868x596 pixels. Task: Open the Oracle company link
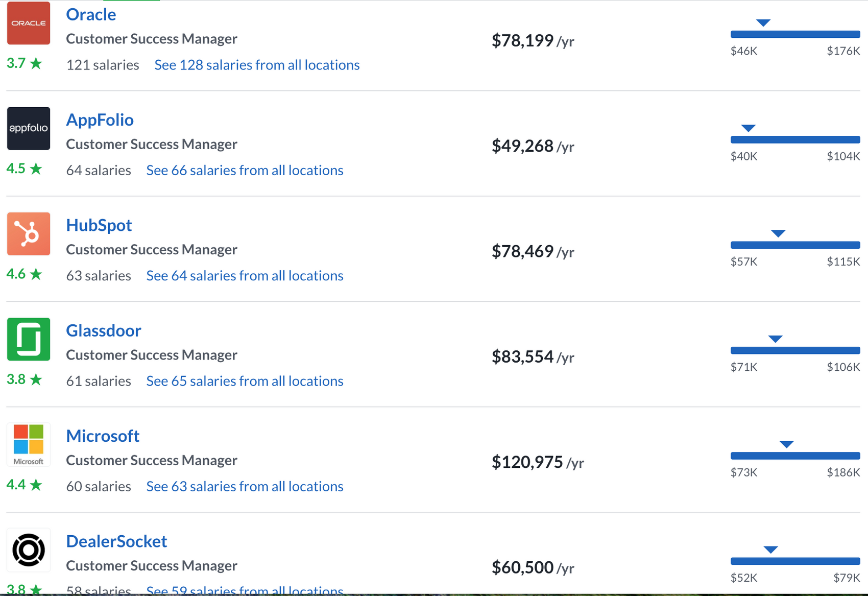(x=91, y=14)
